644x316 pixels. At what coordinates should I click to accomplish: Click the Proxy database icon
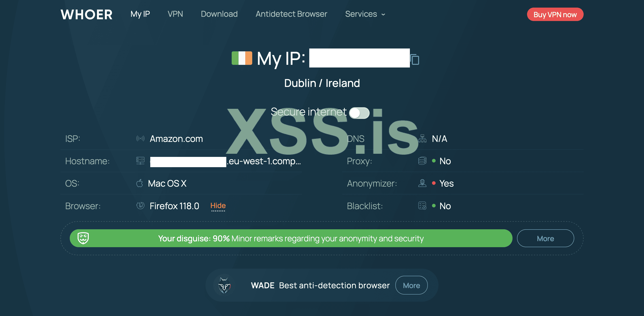coord(422,161)
